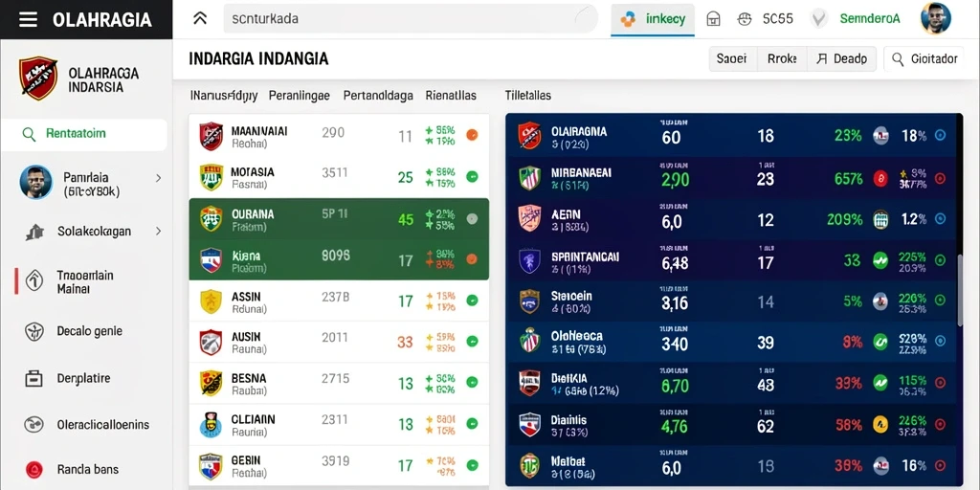Screen dimensions: 980x490
Task: Toggle the grey status dot on OURAINA row
Action: (473, 219)
